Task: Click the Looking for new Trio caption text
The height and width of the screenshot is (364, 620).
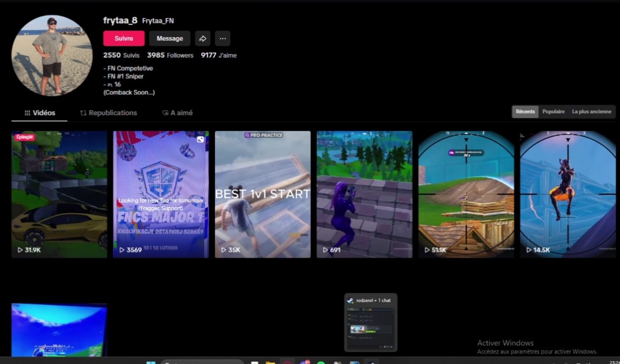Action: coord(161,204)
